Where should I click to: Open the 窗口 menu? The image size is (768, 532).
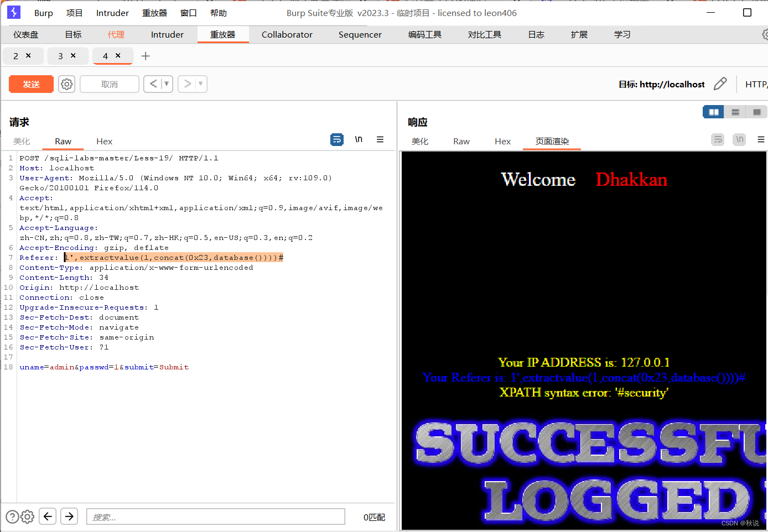189,13
